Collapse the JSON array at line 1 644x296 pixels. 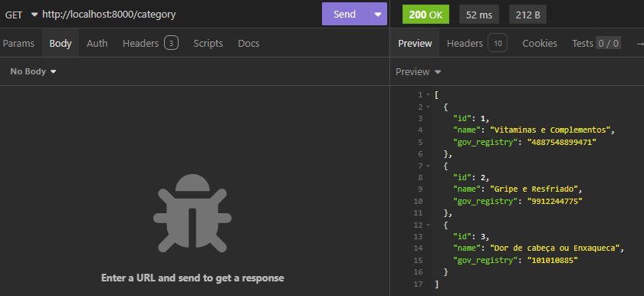[429, 95]
